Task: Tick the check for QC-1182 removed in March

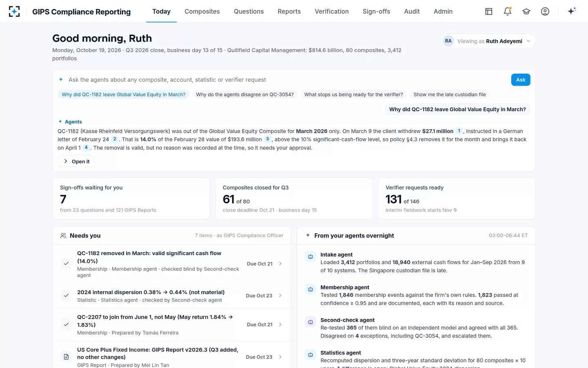Action: pos(66,264)
